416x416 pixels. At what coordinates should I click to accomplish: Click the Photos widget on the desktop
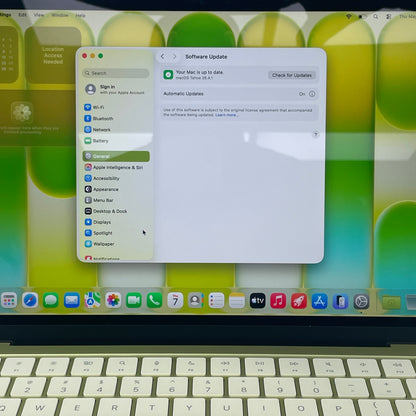37,117
